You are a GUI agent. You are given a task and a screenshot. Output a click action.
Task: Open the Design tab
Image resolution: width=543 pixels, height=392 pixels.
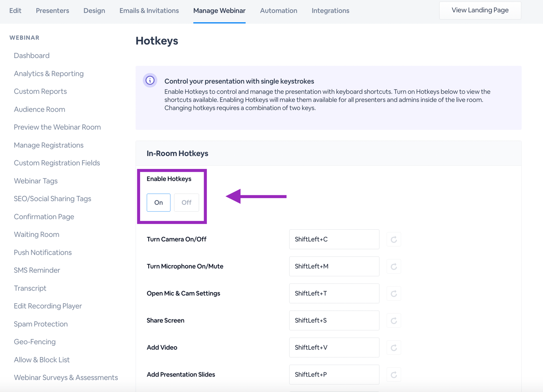click(94, 11)
